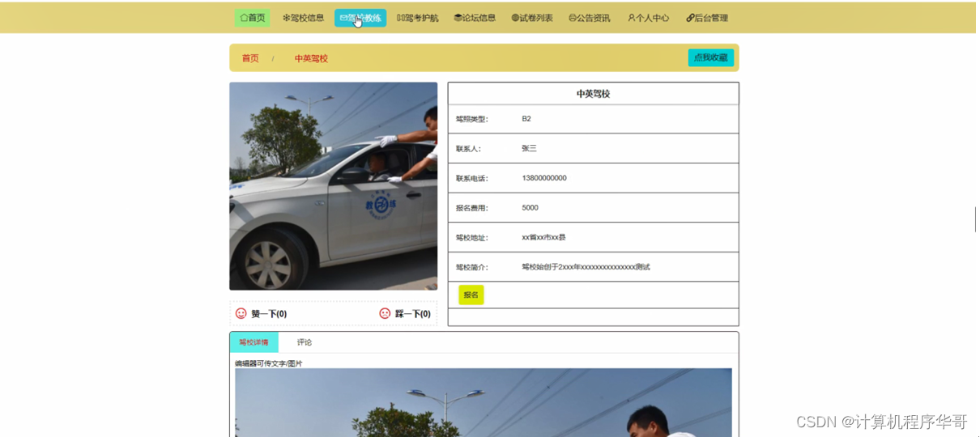
Task: Click the yellow 报名 sign-up button
Action: (x=471, y=295)
